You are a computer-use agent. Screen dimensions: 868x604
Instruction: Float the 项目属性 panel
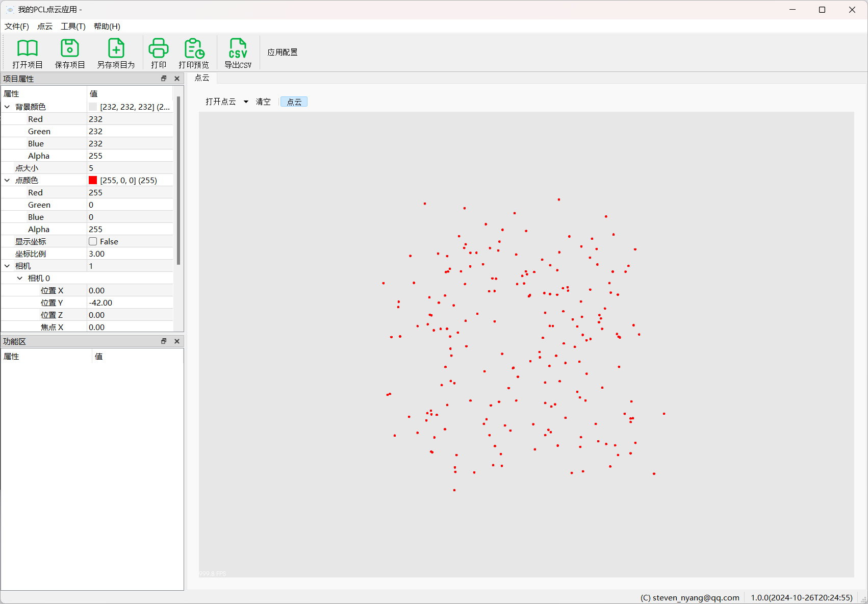click(x=164, y=79)
